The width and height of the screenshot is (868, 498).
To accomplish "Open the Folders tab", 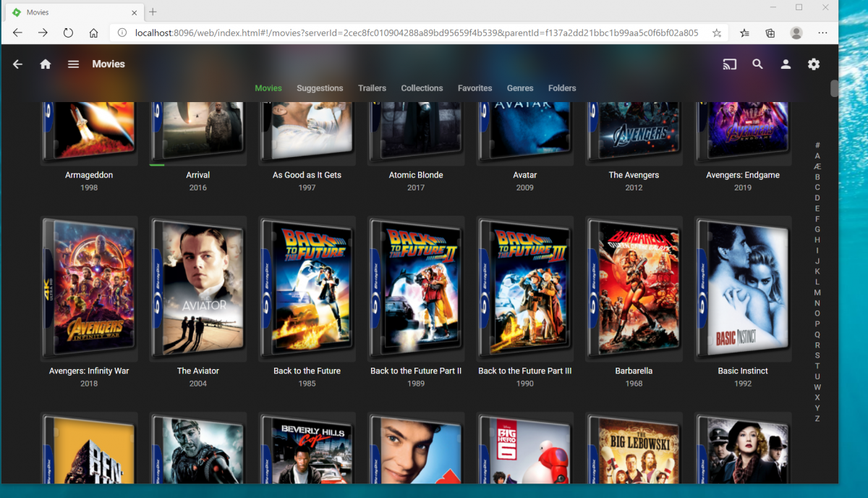I will (562, 88).
